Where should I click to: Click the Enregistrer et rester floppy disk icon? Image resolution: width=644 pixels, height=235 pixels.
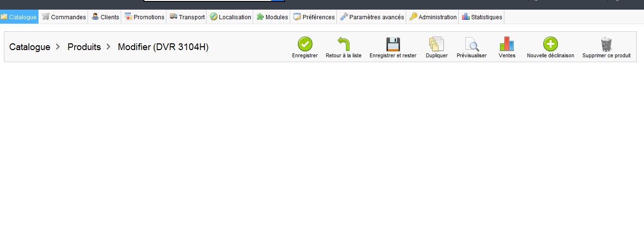click(x=393, y=44)
